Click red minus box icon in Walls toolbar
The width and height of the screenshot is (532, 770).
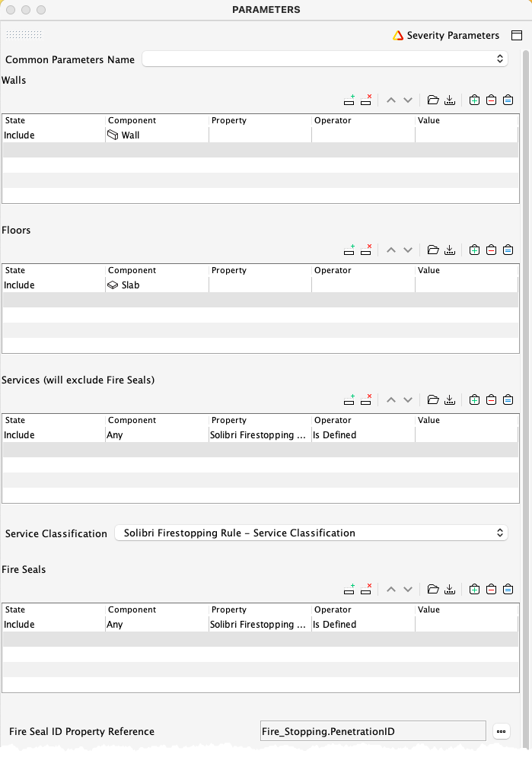tap(491, 100)
